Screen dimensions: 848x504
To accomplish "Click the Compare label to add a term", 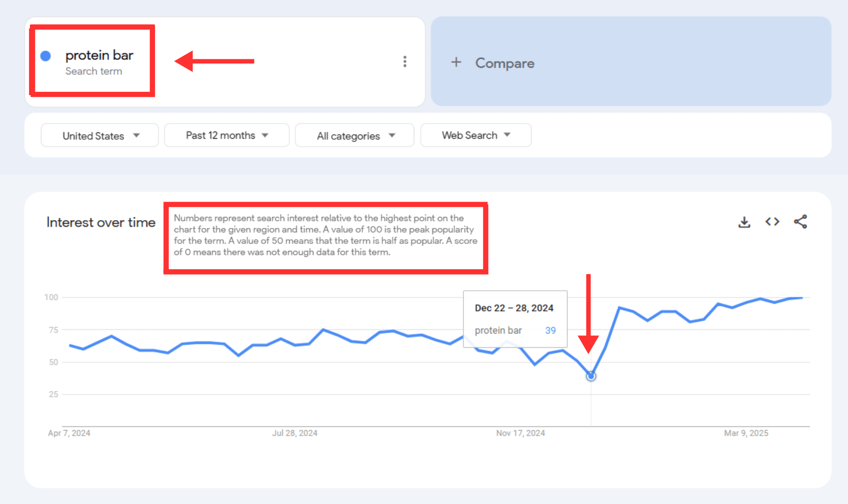I will click(x=504, y=63).
